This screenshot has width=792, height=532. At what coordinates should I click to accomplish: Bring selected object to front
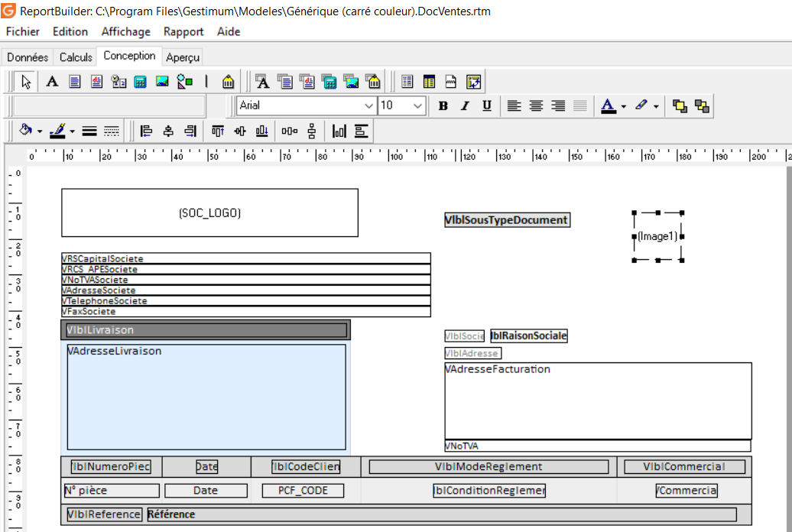click(680, 105)
